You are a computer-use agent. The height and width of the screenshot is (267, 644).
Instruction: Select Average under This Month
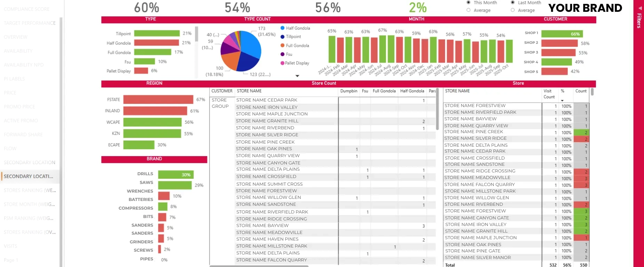click(x=468, y=10)
